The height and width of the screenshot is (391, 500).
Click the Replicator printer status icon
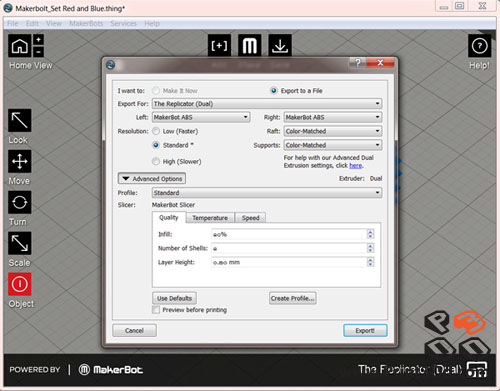(x=477, y=370)
